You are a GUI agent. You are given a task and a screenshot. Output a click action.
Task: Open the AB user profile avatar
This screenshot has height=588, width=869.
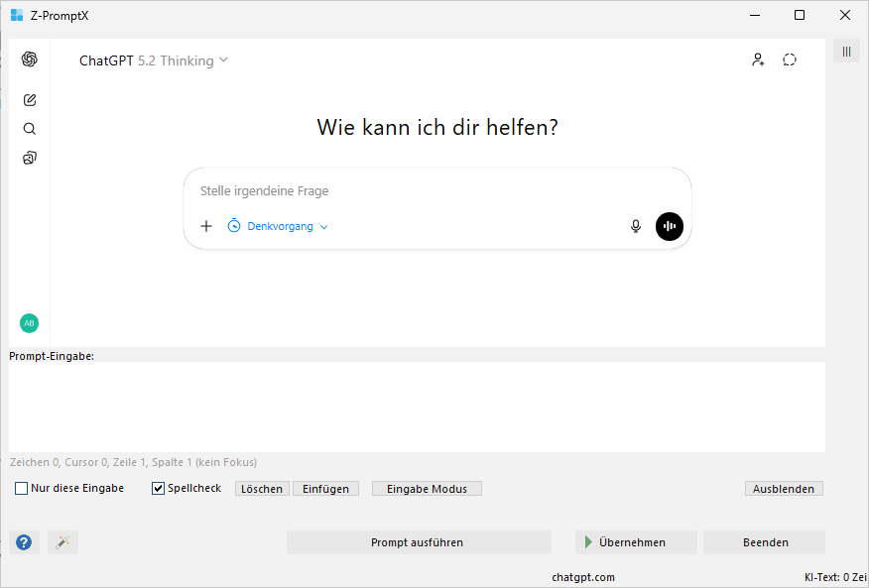(x=30, y=323)
